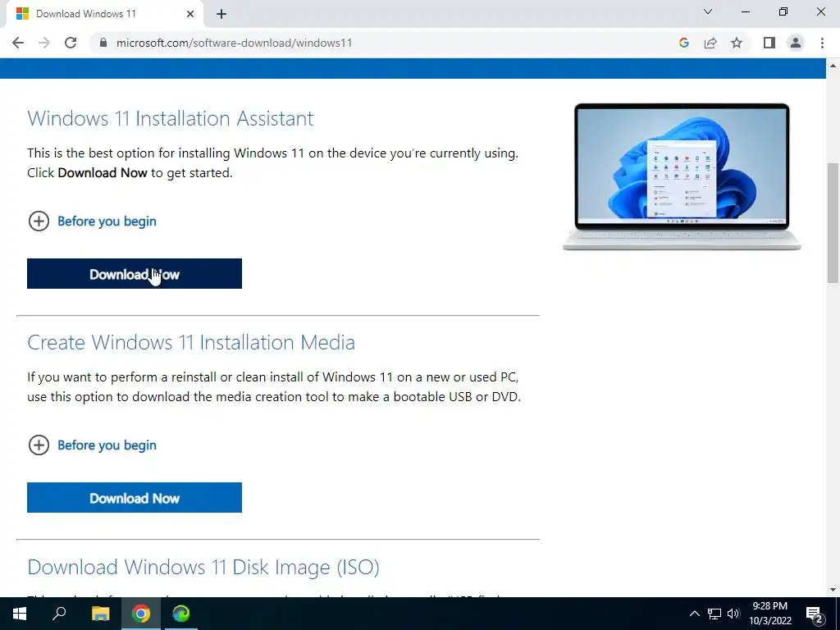Click the Google icon in the address bar

pyautogui.click(x=683, y=43)
